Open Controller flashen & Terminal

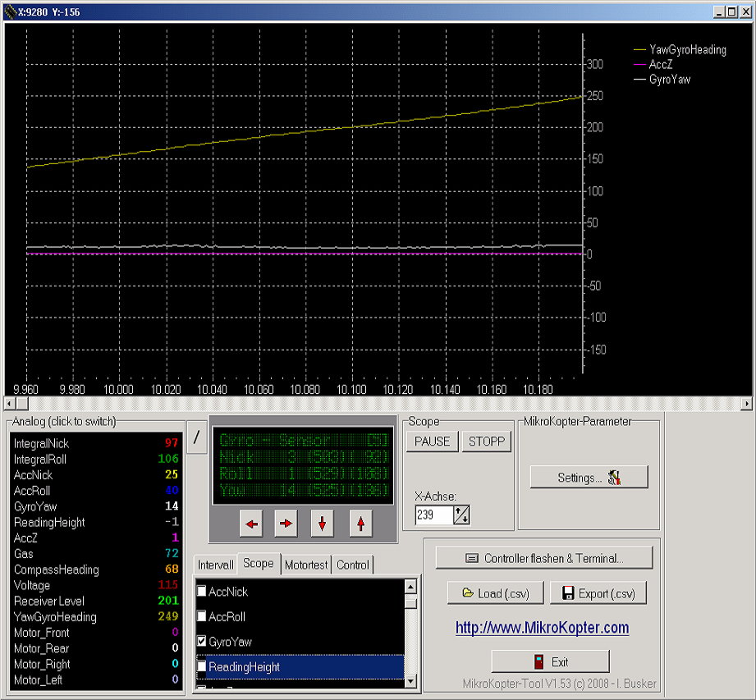tap(544, 558)
